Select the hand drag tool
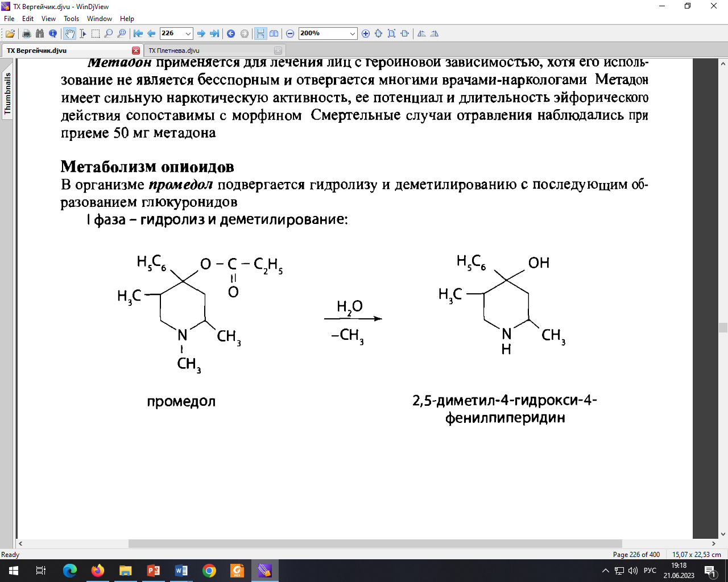Viewport: 728px width, 582px height. click(69, 34)
